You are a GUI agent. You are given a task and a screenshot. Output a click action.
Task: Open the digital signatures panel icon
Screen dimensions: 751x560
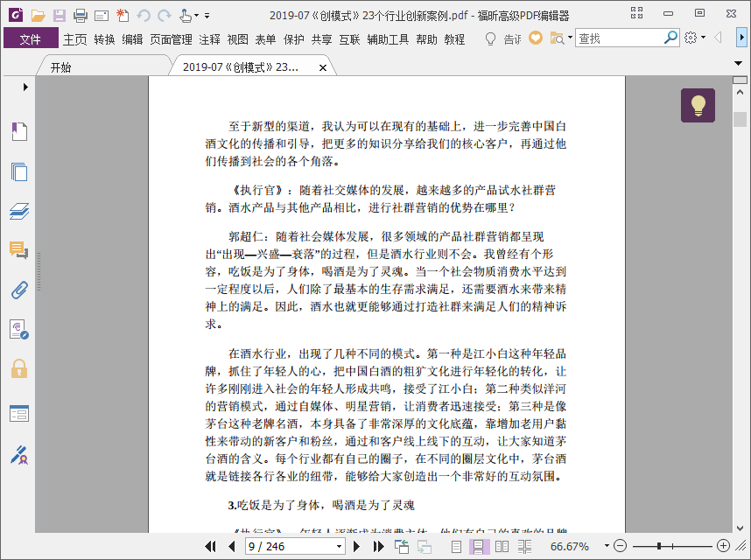[x=19, y=330]
